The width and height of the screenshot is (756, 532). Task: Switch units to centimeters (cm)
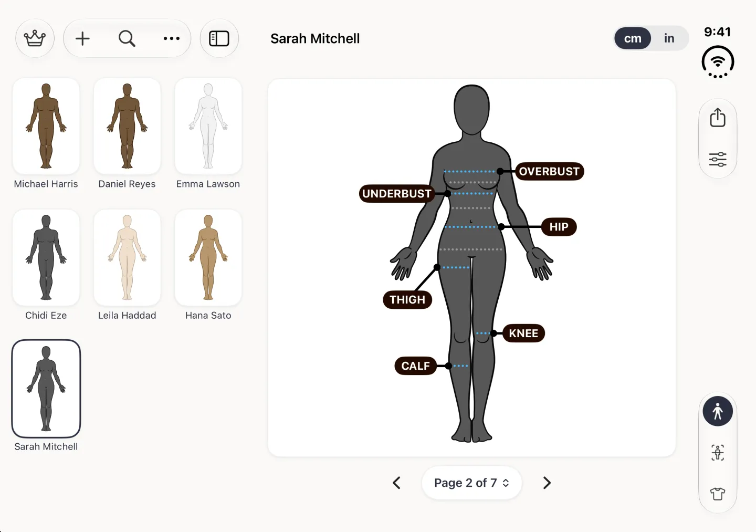tap(633, 38)
